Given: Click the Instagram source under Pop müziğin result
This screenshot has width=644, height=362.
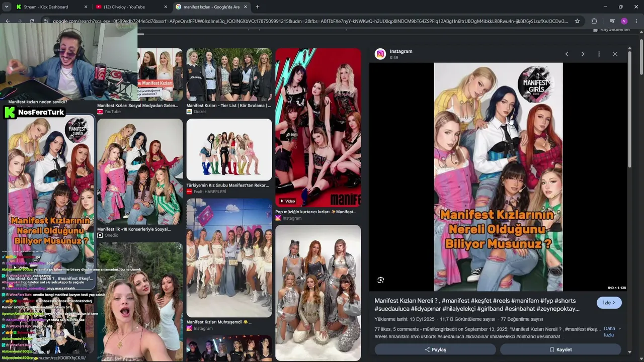Looking at the screenshot, I should (x=288, y=218).
